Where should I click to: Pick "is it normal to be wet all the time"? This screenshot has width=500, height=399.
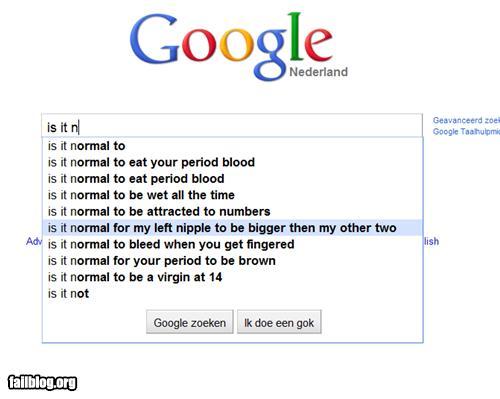point(232,195)
